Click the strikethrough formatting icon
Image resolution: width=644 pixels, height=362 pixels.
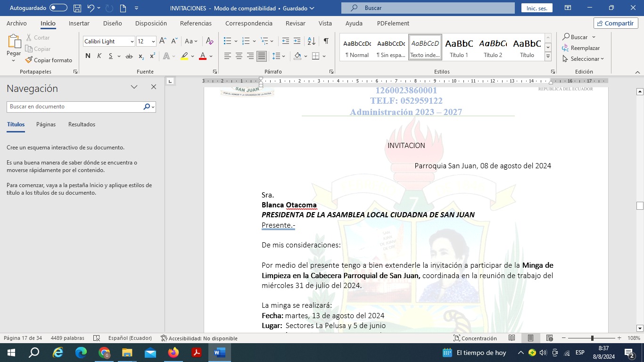pos(129,56)
